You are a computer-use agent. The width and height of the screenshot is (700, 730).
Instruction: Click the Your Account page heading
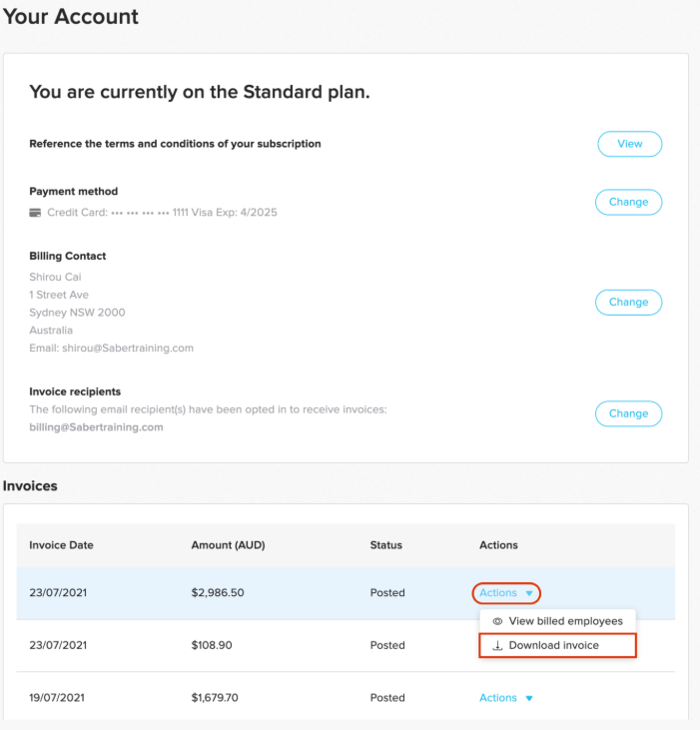71,17
